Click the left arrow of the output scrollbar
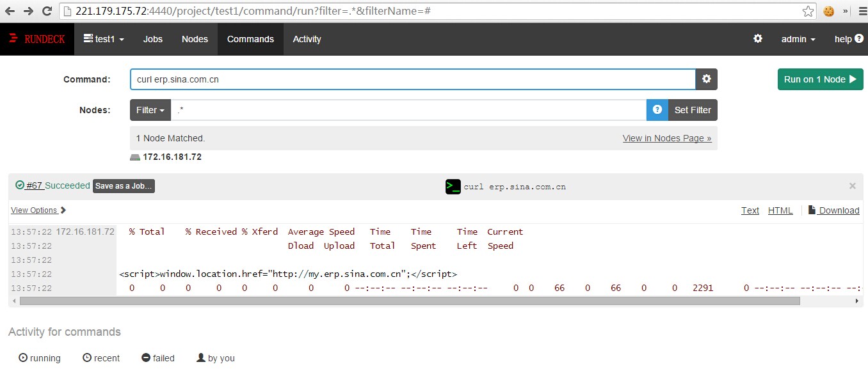 coord(14,301)
